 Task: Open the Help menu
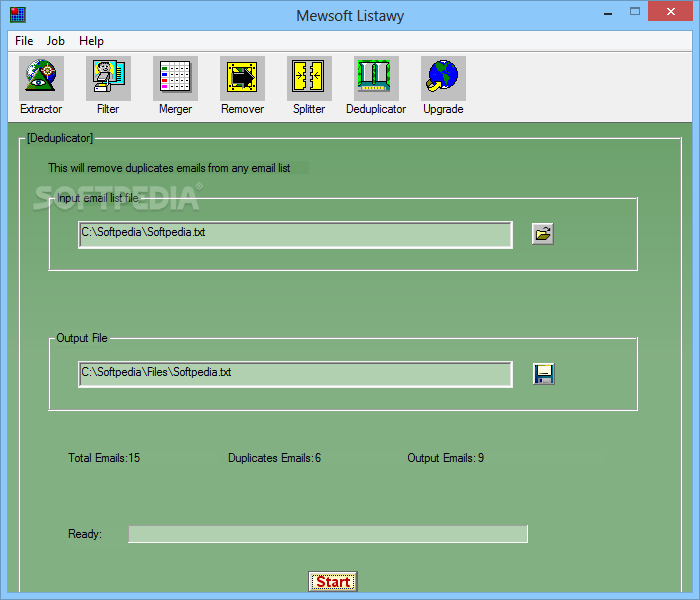click(92, 41)
